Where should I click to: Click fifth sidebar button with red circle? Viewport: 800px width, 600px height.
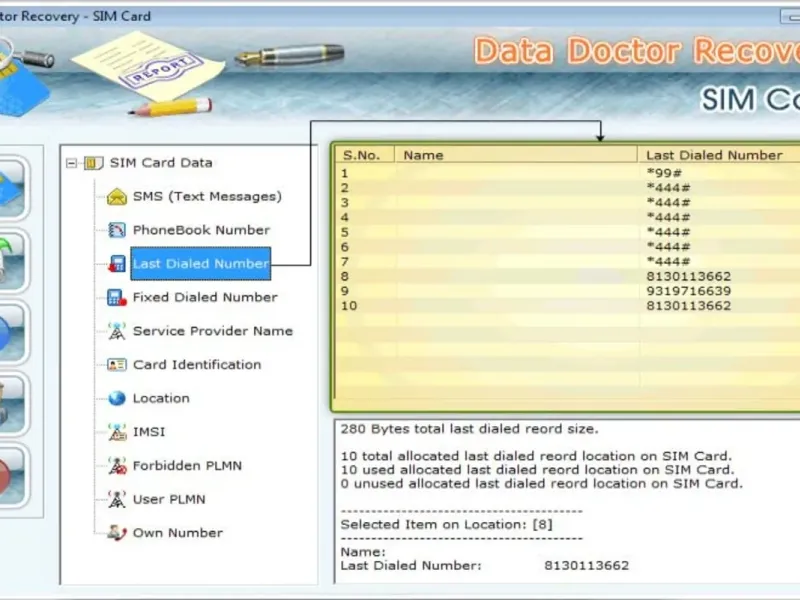[13, 475]
